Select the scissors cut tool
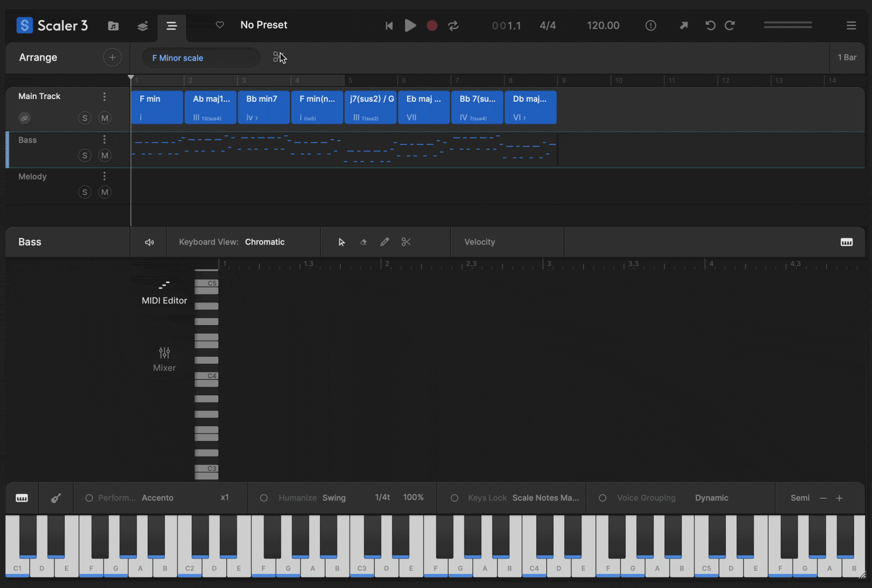The image size is (872, 588). coord(406,242)
